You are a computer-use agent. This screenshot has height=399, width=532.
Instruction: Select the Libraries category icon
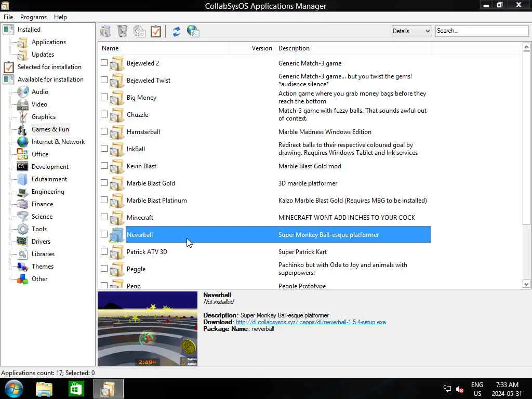23,254
